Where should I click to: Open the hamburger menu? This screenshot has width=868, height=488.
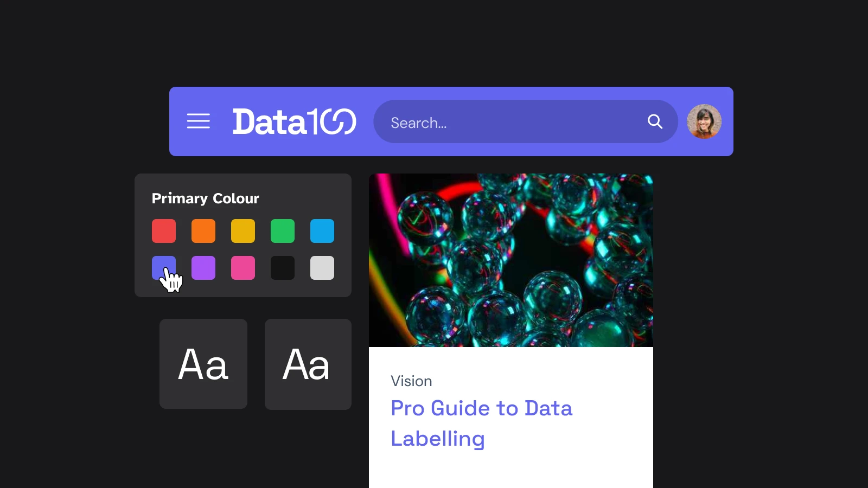[199, 121]
